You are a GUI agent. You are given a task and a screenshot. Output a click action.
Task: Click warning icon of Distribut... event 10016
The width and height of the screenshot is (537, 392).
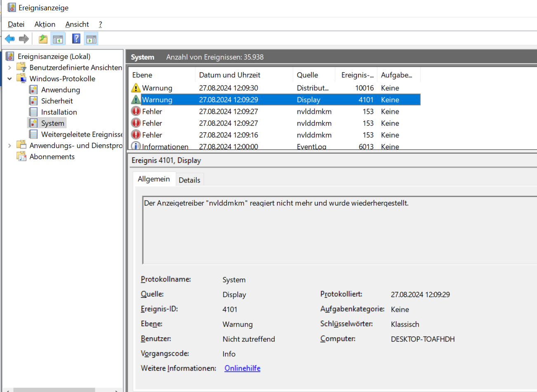coord(136,88)
